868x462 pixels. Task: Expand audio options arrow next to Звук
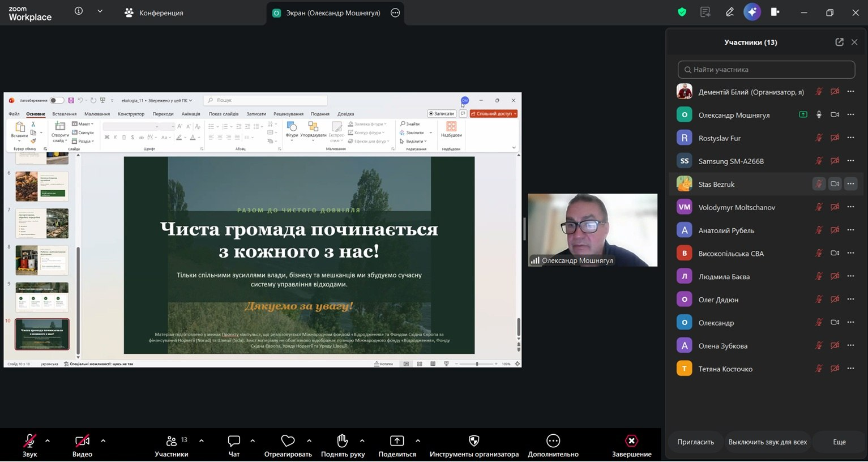(x=48, y=440)
